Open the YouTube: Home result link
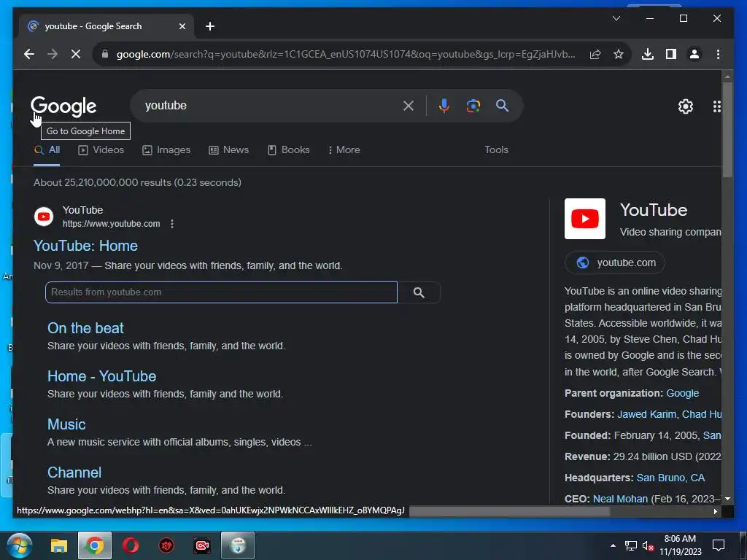747x560 pixels. pyautogui.click(x=86, y=246)
